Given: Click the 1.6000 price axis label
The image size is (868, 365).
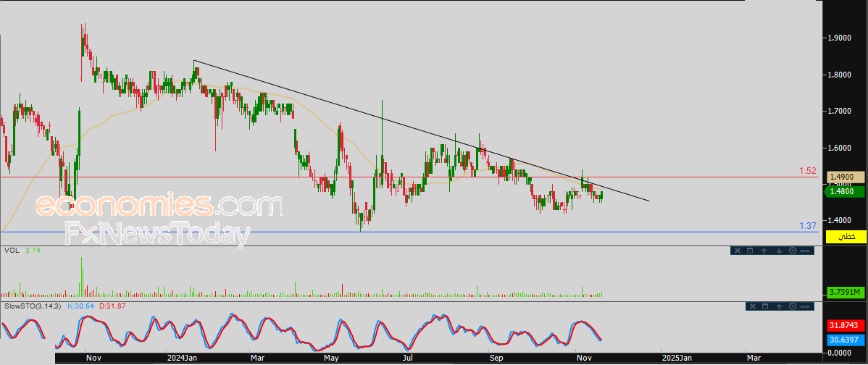Looking at the screenshot, I should (839, 148).
